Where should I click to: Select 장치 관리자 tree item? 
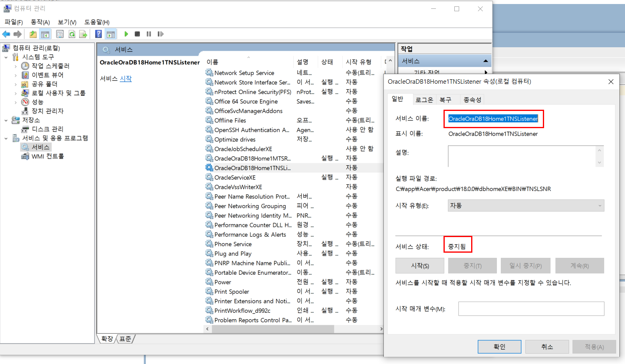(48, 111)
